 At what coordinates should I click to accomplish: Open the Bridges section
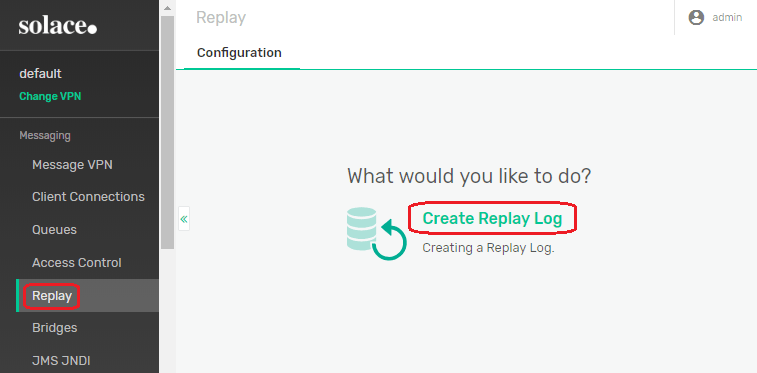55,328
